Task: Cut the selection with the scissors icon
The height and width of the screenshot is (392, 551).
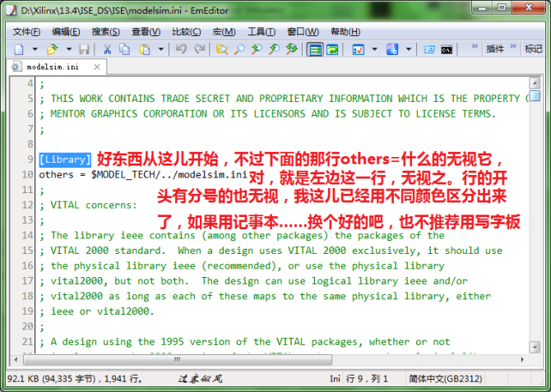Action: (107, 49)
